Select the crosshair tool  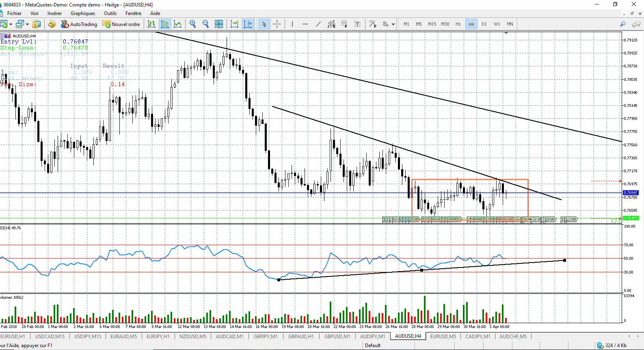point(277,24)
